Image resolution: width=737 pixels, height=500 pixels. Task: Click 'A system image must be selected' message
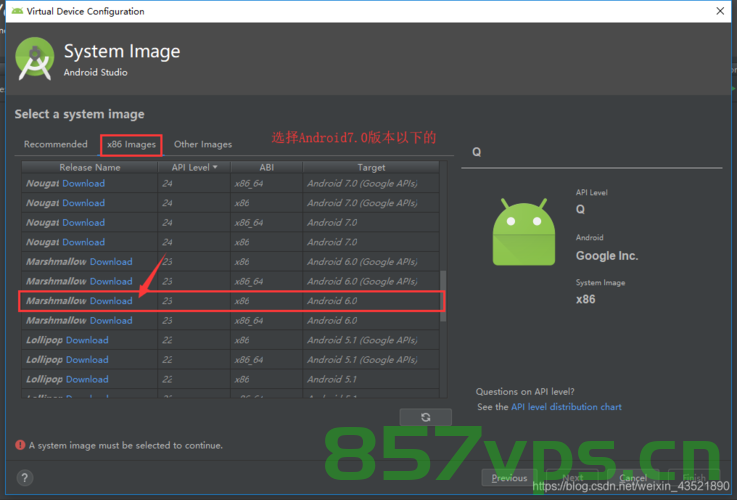(x=126, y=445)
